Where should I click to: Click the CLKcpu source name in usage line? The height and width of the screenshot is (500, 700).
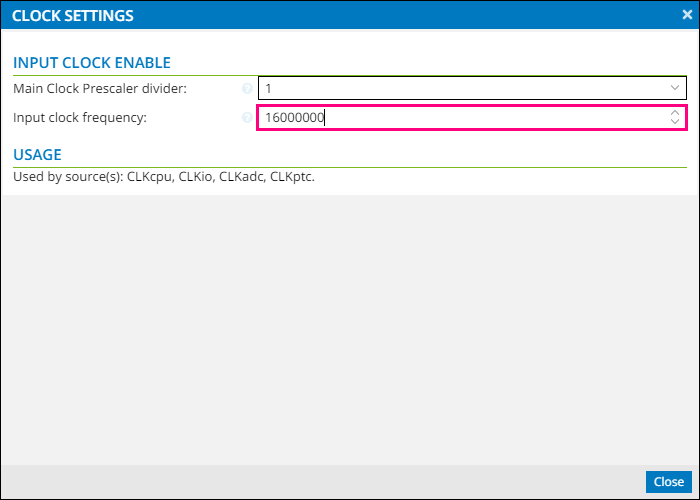pos(150,177)
